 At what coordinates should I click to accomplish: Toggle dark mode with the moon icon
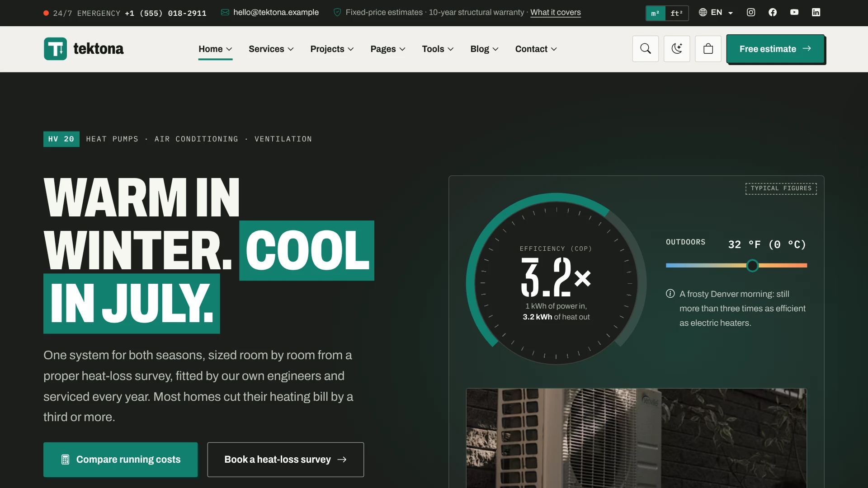(x=677, y=49)
